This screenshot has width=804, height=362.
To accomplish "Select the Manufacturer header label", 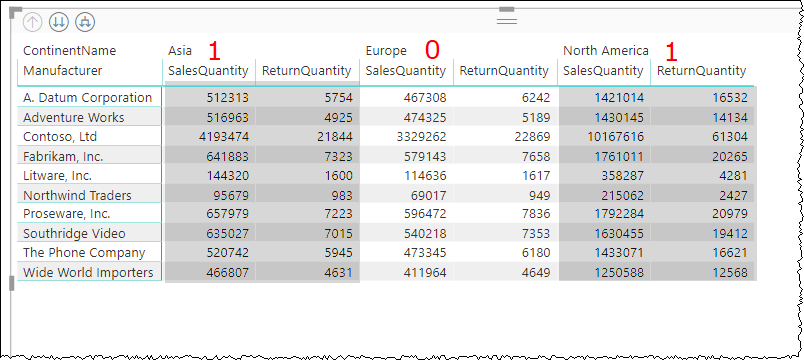I will pos(63,70).
